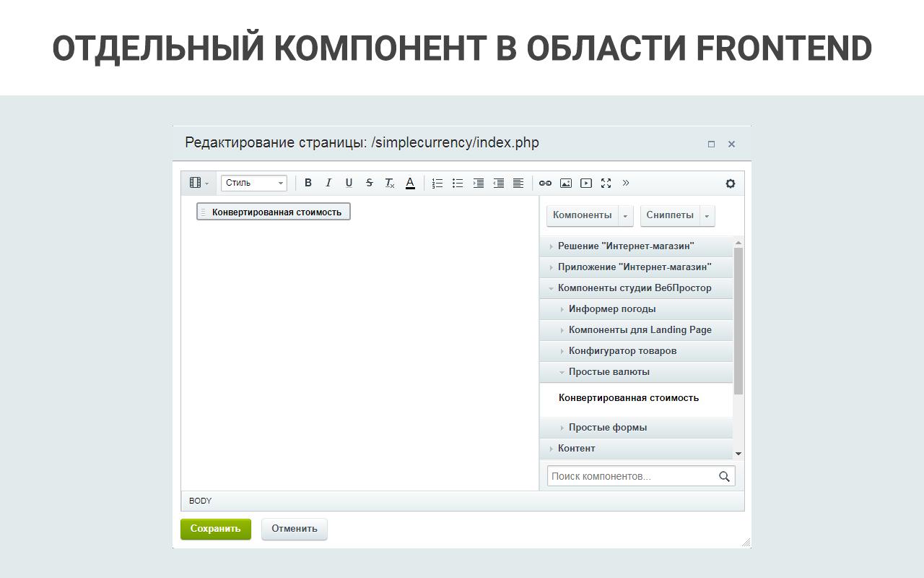Insert a video
This screenshot has height=578, width=924.
pyautogui.click(x=586, y=183)
